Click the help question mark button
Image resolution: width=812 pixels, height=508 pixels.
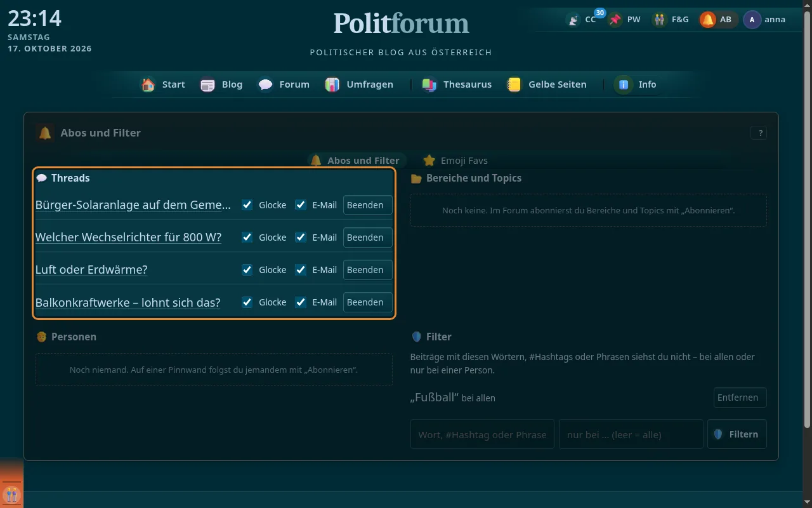(x=759, y=133)
